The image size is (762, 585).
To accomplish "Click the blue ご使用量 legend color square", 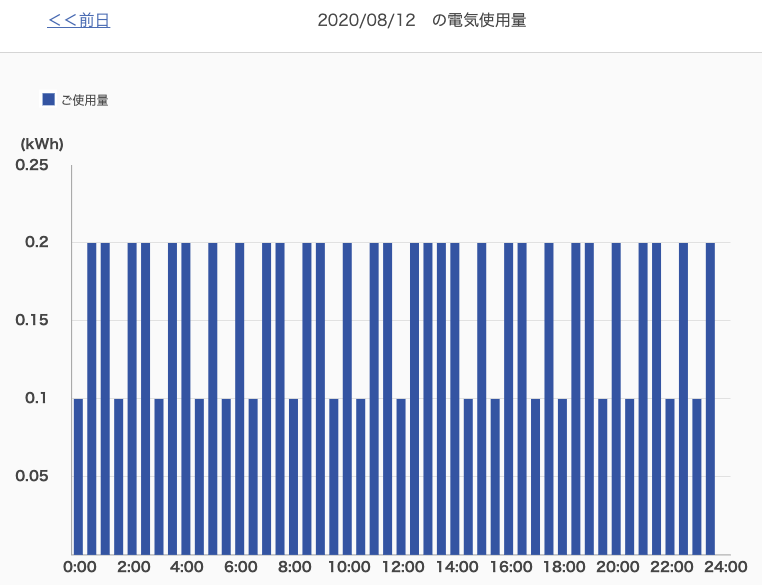I will (x=48, y=99).
